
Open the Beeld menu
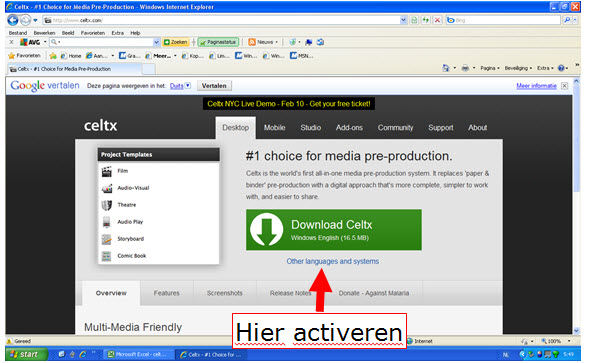(68, 33)
